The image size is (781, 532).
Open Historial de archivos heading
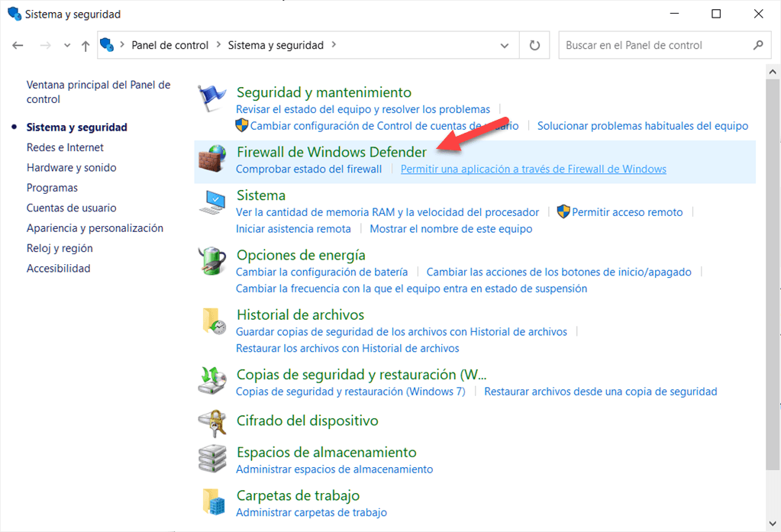(x=300, y=314)
